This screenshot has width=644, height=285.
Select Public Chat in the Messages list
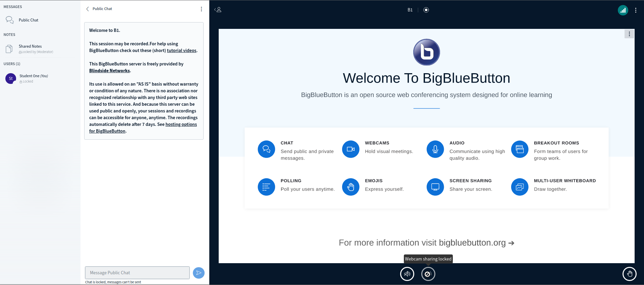(40, 20)
